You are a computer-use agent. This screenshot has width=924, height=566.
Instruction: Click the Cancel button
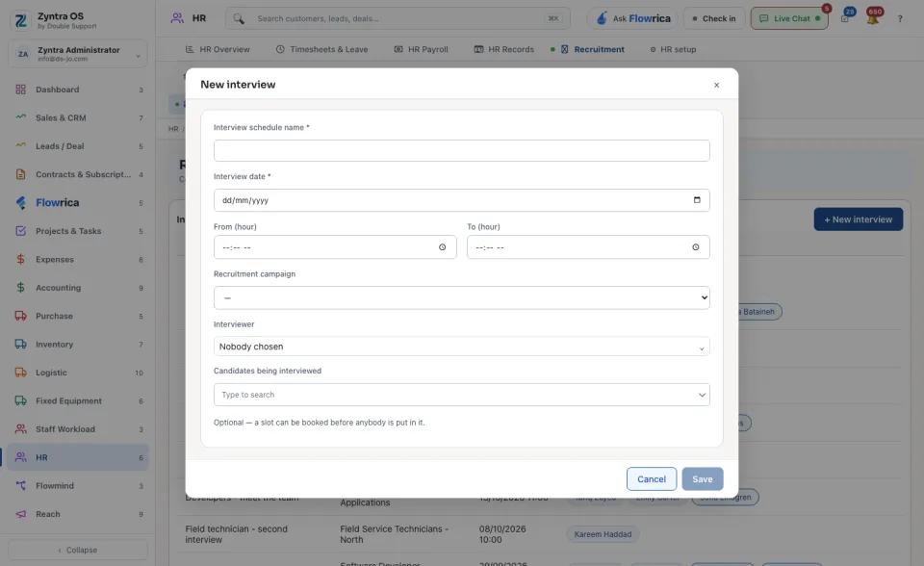[x=652, y=478]
